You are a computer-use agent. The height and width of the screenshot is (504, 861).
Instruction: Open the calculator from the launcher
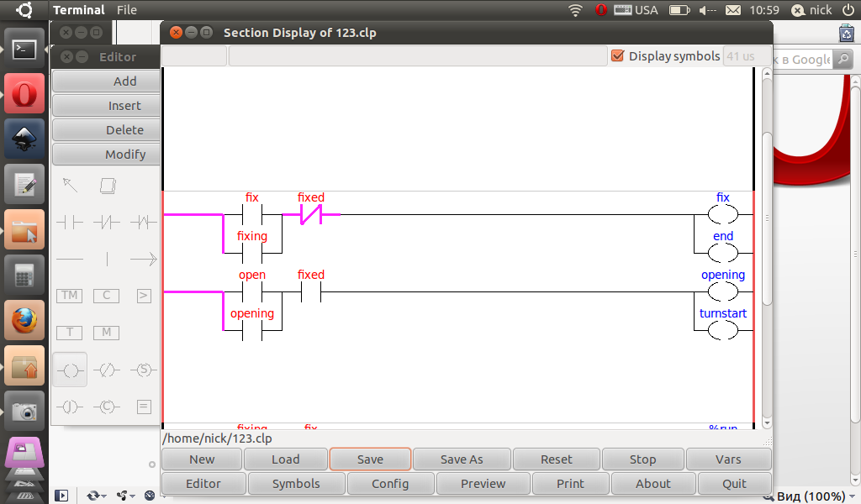(x=24, y=275)
